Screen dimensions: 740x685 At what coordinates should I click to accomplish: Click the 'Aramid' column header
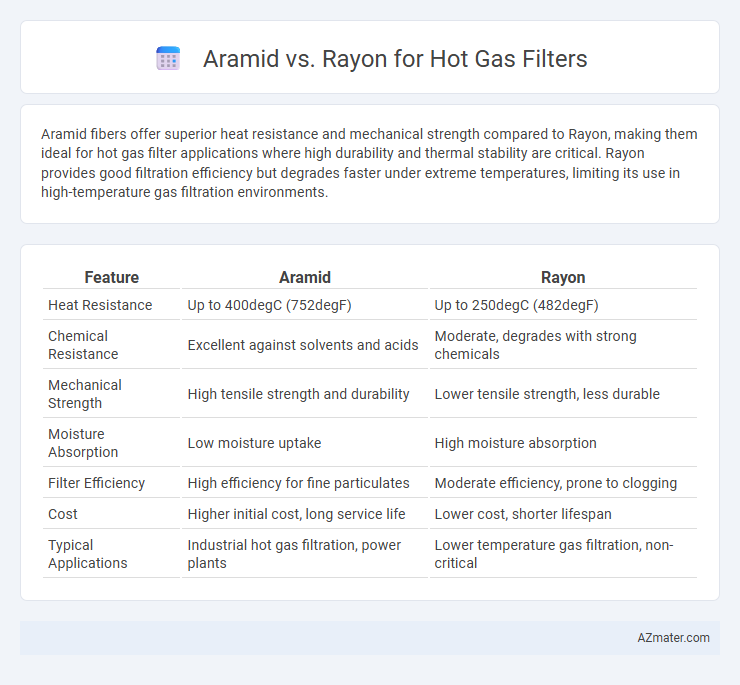pos(305,277)
